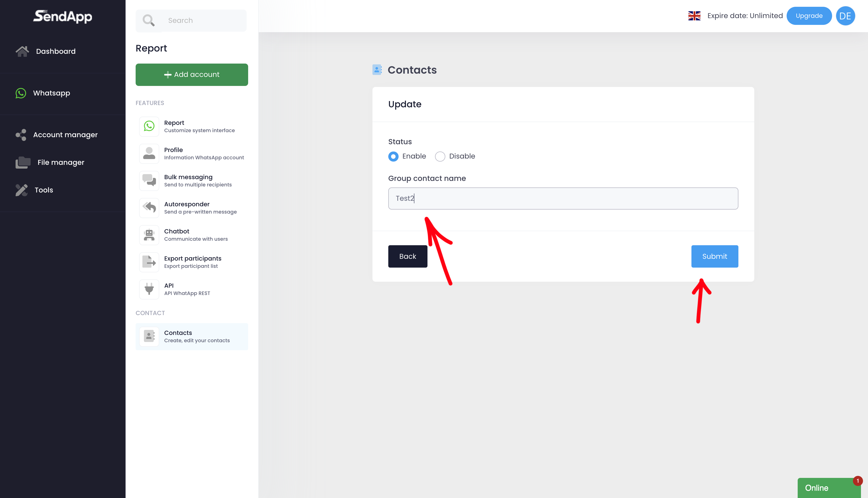Click the green Add account button
This screenshot has width=868, height=498.
pos(191,75)
